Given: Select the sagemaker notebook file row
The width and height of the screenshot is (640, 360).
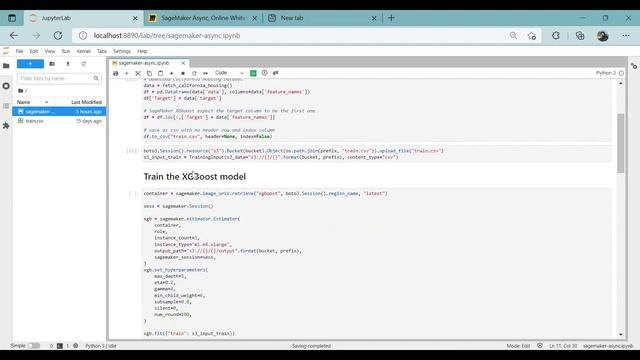Looking at the screenshot, I should [59, 111].
